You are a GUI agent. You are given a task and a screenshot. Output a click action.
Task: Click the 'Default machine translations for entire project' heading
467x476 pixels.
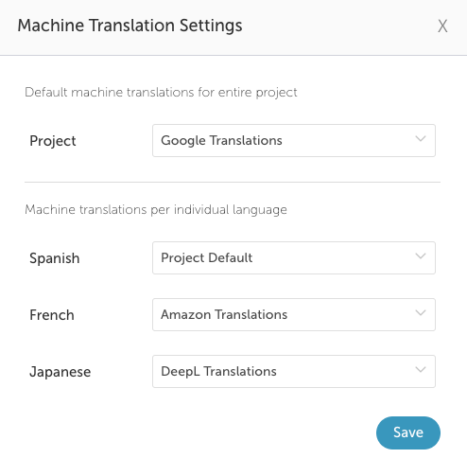click(x=161, y=93)
